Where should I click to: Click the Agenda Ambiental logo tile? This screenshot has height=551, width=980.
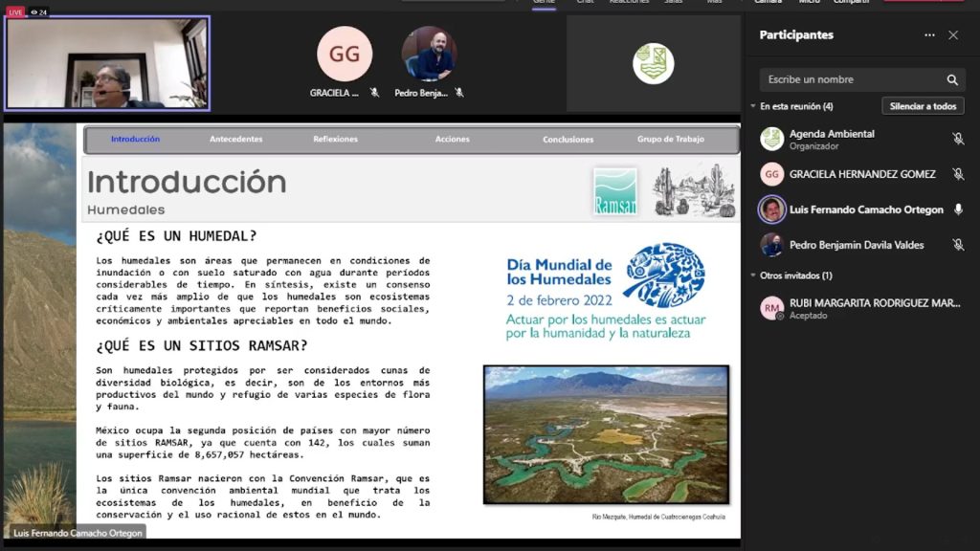(654, 63)
